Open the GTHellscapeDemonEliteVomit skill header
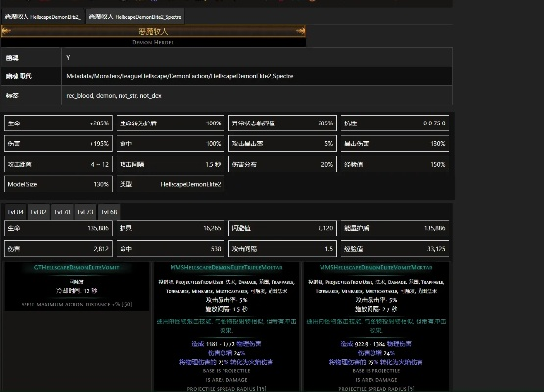 coord(76,268)
